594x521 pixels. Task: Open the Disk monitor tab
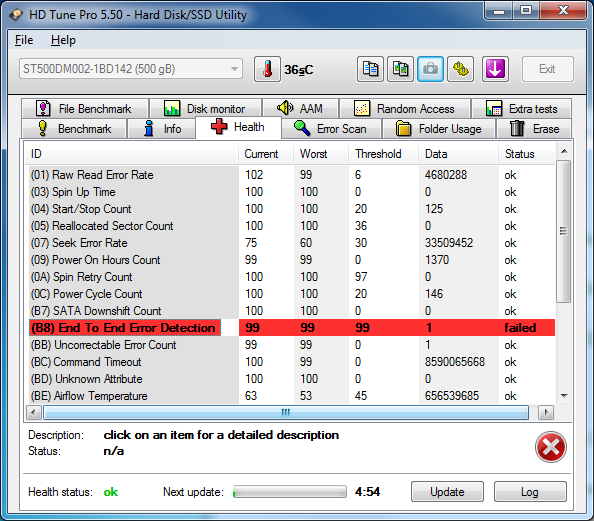click(205, 109)
